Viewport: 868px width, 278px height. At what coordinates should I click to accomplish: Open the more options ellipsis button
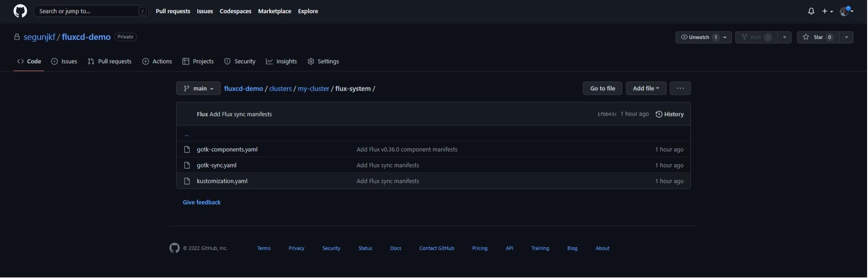[x=680, y=88]
